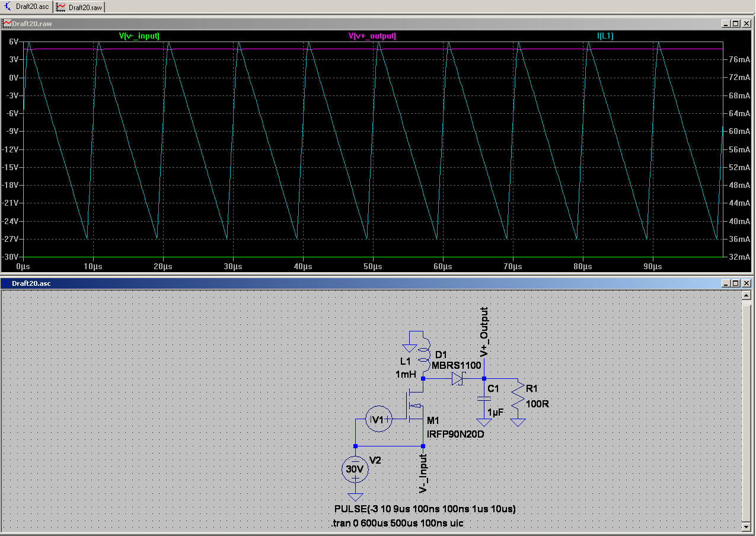Viewport: 756px width, 536px height.
Task: Click the IRFP90N20D transistor model label
Action: tap(455, 433)
